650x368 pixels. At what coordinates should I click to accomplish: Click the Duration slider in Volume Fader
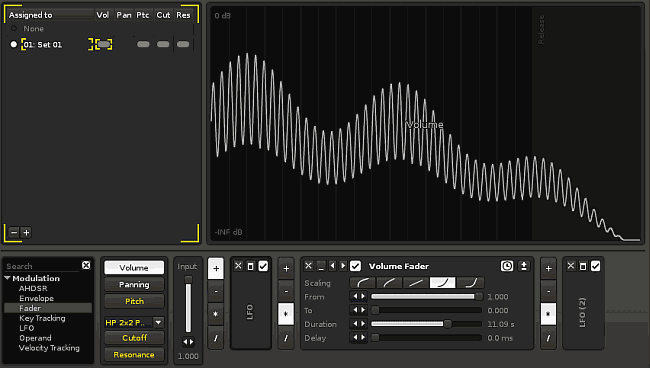click(x=426, y=324)
